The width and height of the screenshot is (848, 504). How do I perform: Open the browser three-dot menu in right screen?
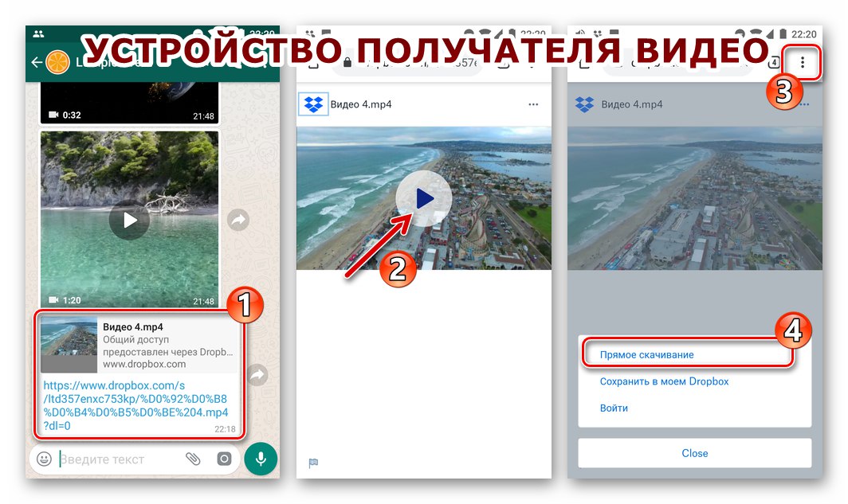pyautogui.click(x=803, y=63)
